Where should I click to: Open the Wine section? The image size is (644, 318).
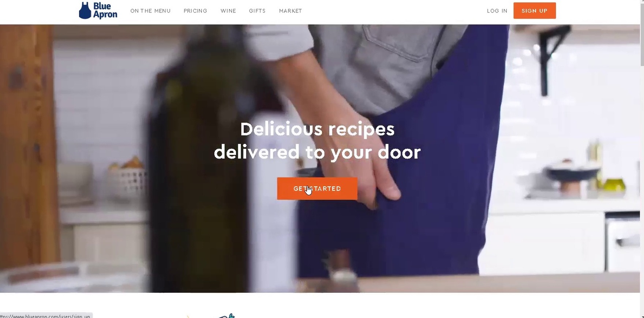coord(228,11)
